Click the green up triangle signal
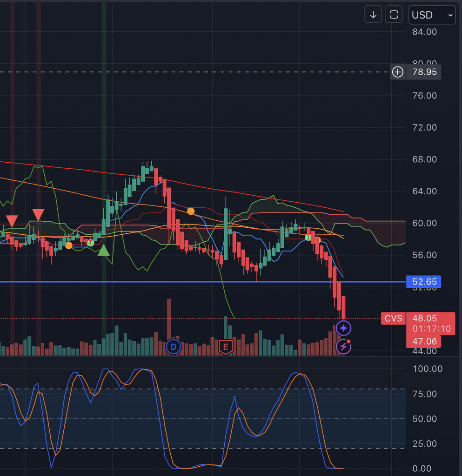462x476 pixels. coord(104,251)
